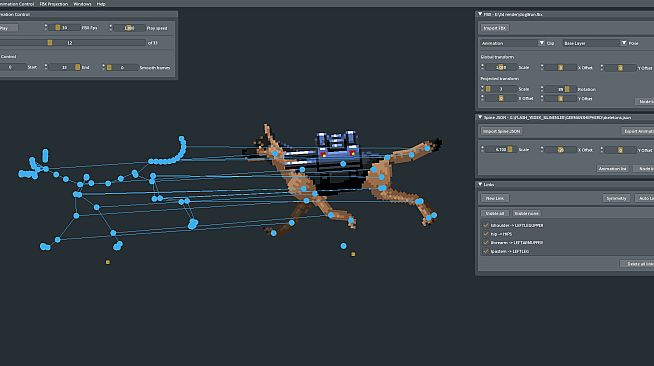Open the Animation Control menu

click(17, 4)
